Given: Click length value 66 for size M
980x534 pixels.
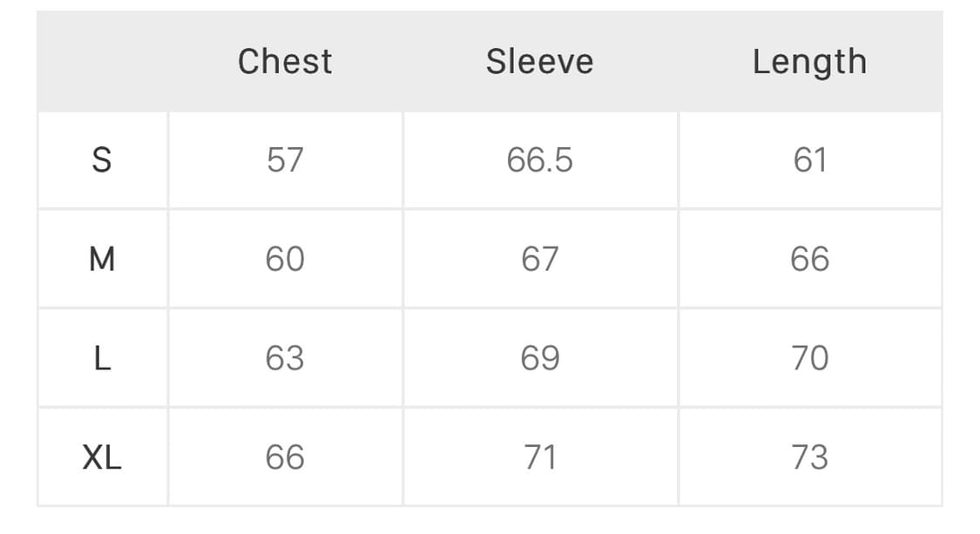Looking at the screenshot, I should click(x=809, y=260).
